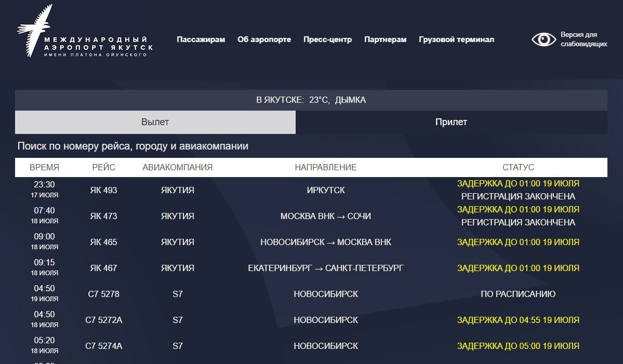Image resolution: width=623 pixels, height=364 pixels.
Task: Click the ВРЕМЯ column header
Action: click(44, 168)
